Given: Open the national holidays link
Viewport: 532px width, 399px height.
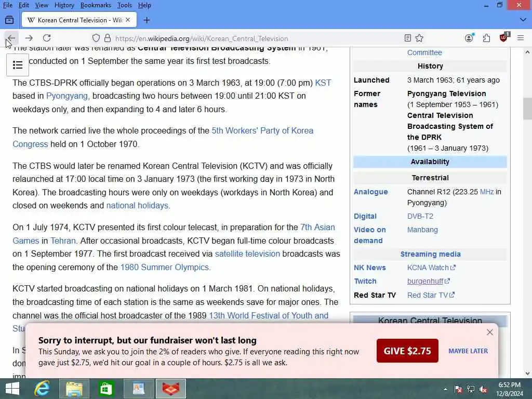Looking at the screenshot, I should coord(137,206).
